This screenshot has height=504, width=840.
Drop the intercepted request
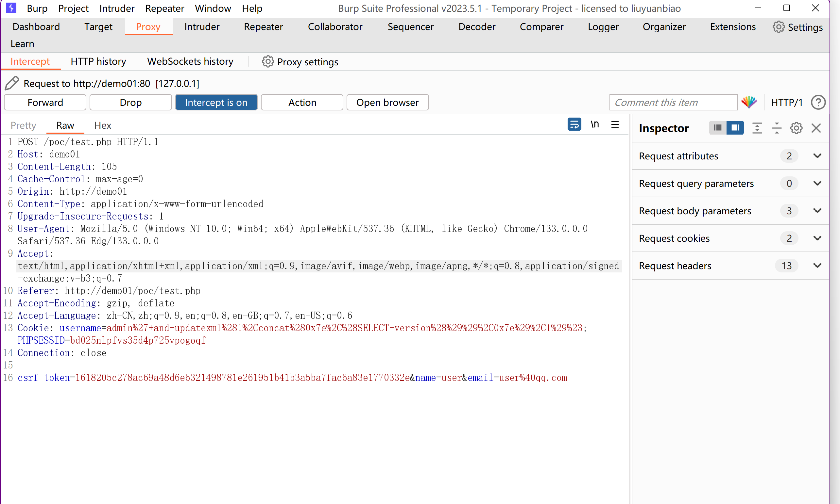[x=130, y=102]
